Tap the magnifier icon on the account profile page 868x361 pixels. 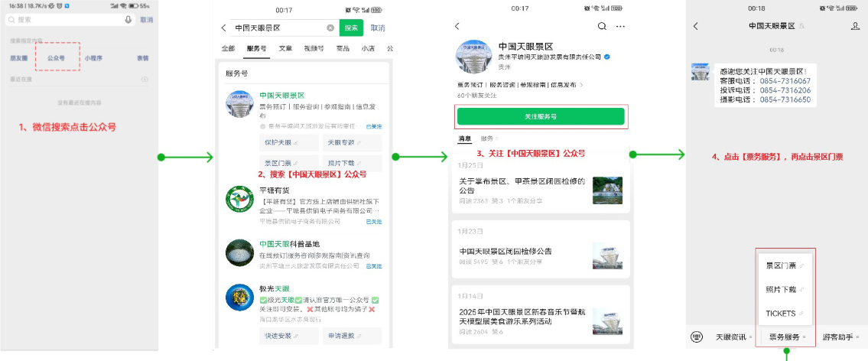pos(602,26)
